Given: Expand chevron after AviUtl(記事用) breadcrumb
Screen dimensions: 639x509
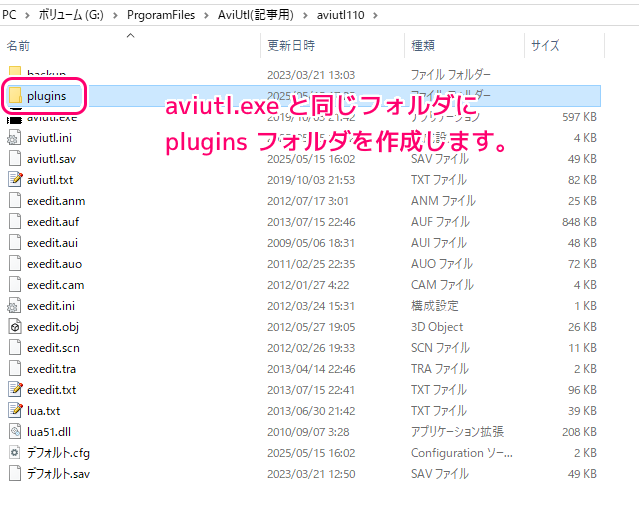Looking at the screenshot, I should pyautogui.click(x=305, y=15).
